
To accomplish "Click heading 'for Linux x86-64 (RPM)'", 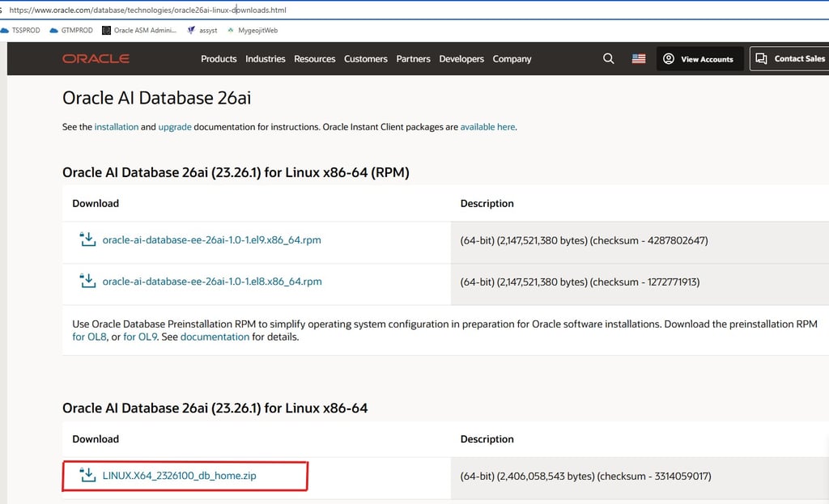I will pyautogui.click(x=337, y=172).
